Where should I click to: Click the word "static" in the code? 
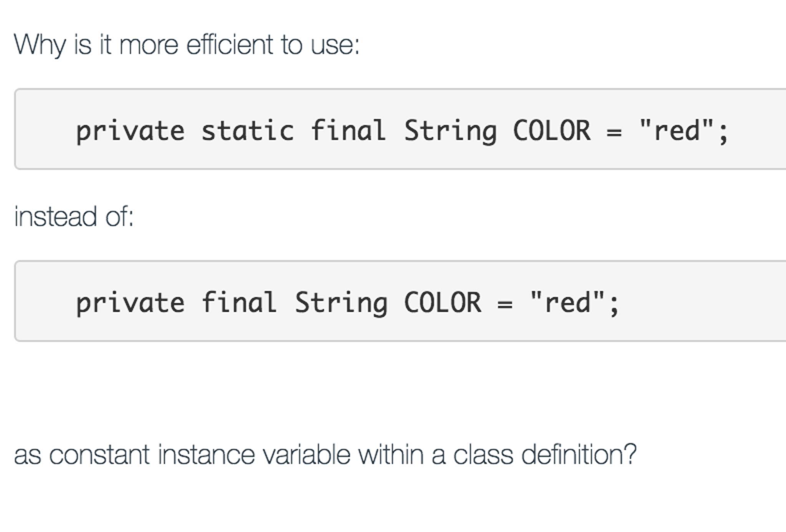point(248,131)
